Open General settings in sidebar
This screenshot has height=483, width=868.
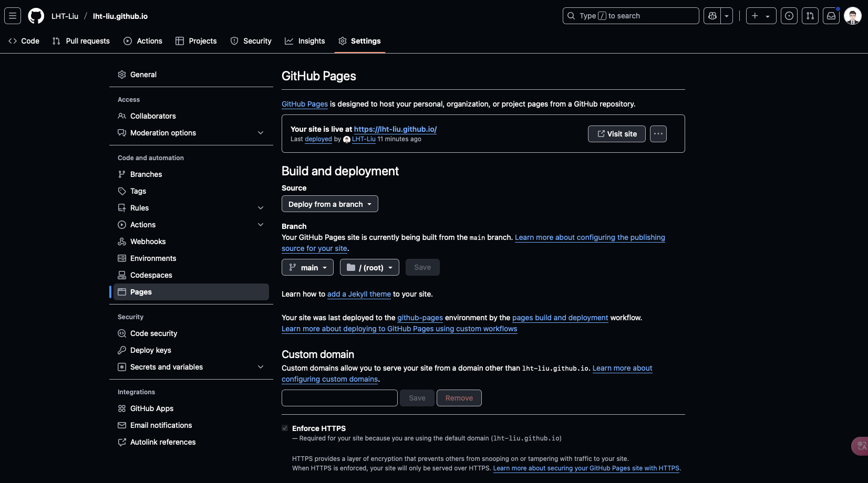[191, 75]
